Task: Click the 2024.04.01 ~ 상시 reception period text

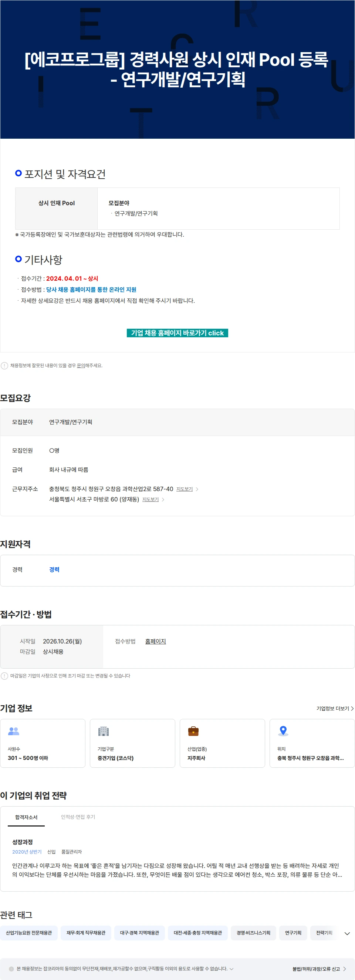Action: 72,278
